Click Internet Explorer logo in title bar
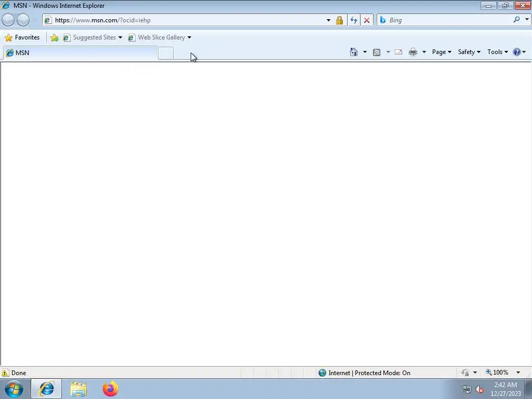This screenshot has width=532, height=399. point(5,5)
